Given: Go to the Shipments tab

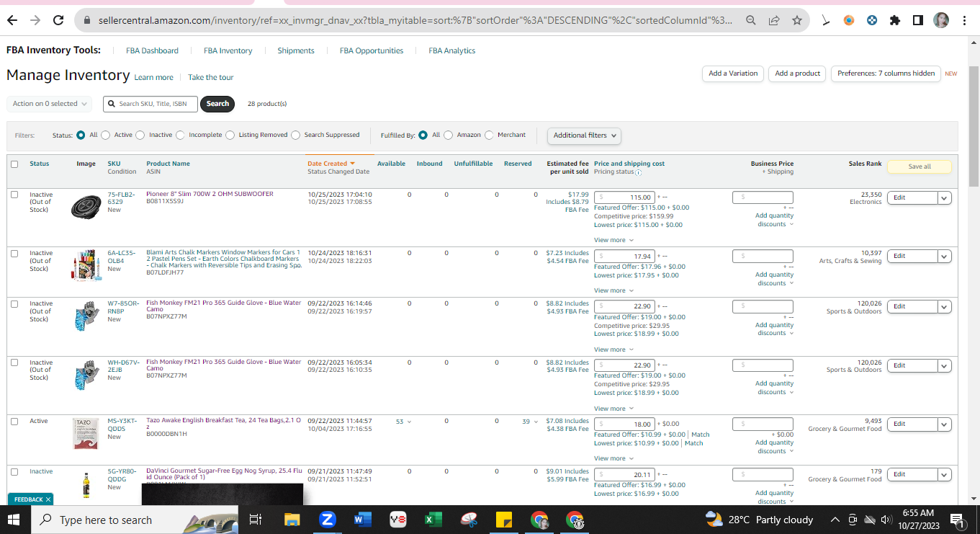Looking at the screenshot, I should [296, 50].
